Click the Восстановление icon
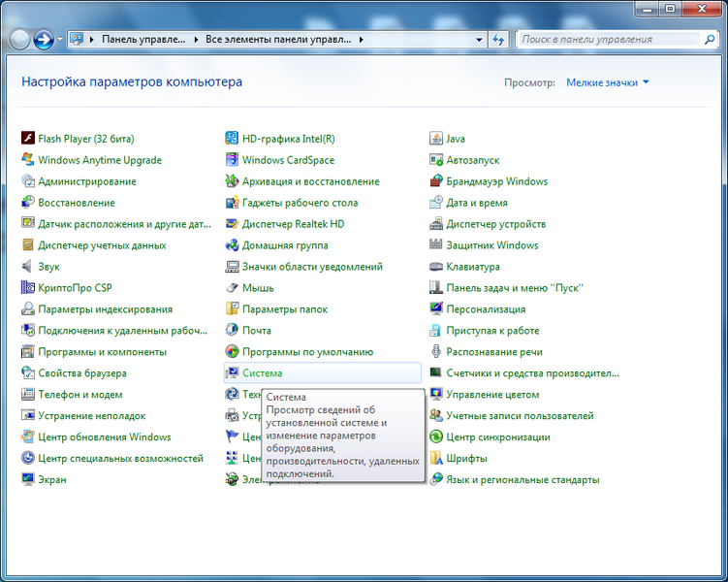 tap(28, 202)
